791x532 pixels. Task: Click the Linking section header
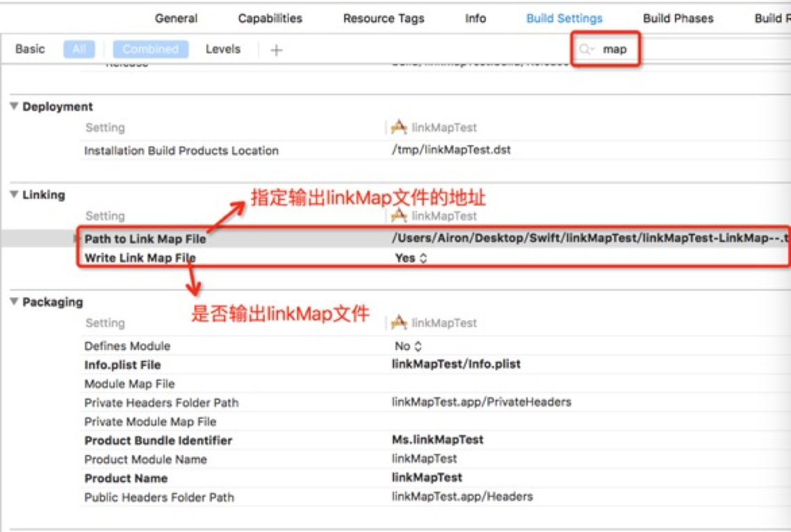coord(43,194)
